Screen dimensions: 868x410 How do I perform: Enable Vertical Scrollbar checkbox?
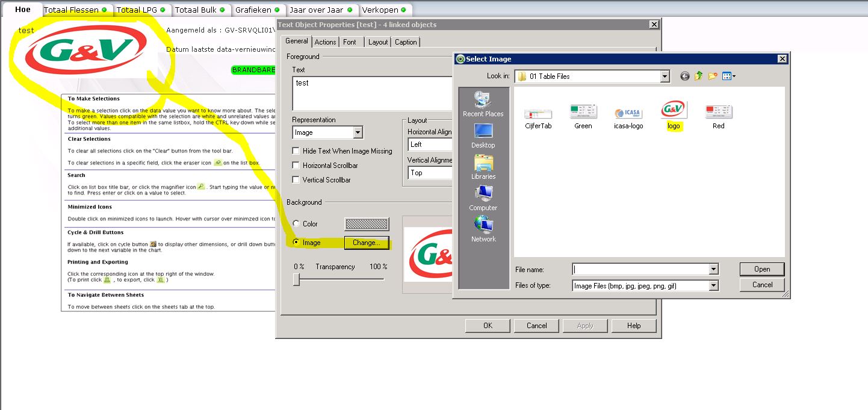[296, 180]
